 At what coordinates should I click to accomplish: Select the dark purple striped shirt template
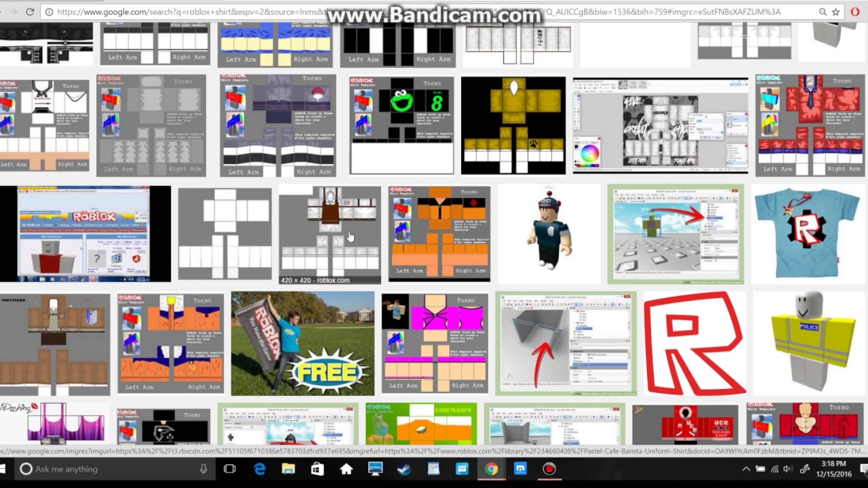[x=278, y=125]
